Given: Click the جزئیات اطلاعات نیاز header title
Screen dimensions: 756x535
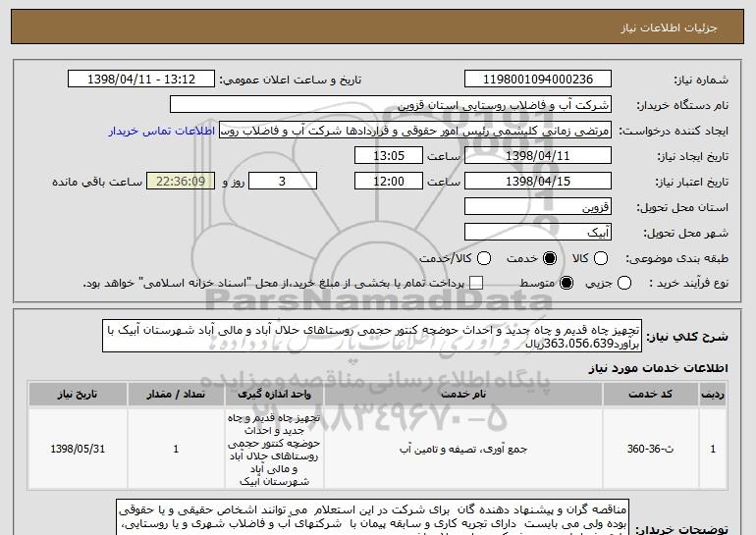Looking at the screenshot, I should 669,27.
